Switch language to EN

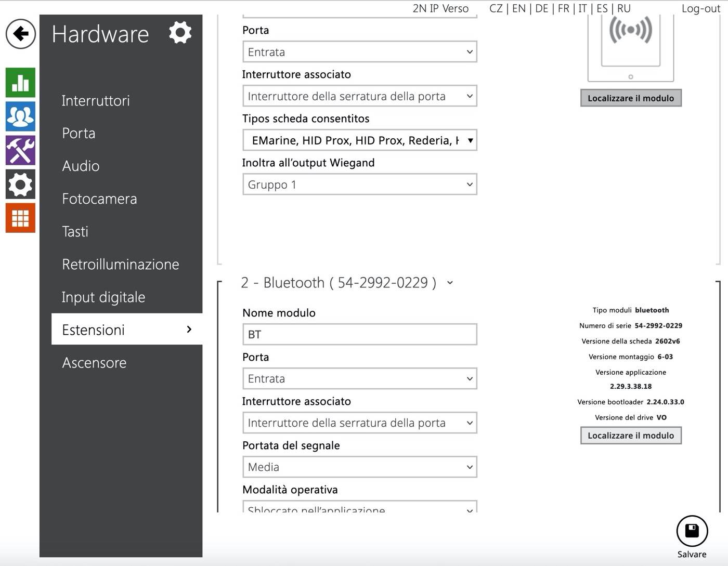519,8
